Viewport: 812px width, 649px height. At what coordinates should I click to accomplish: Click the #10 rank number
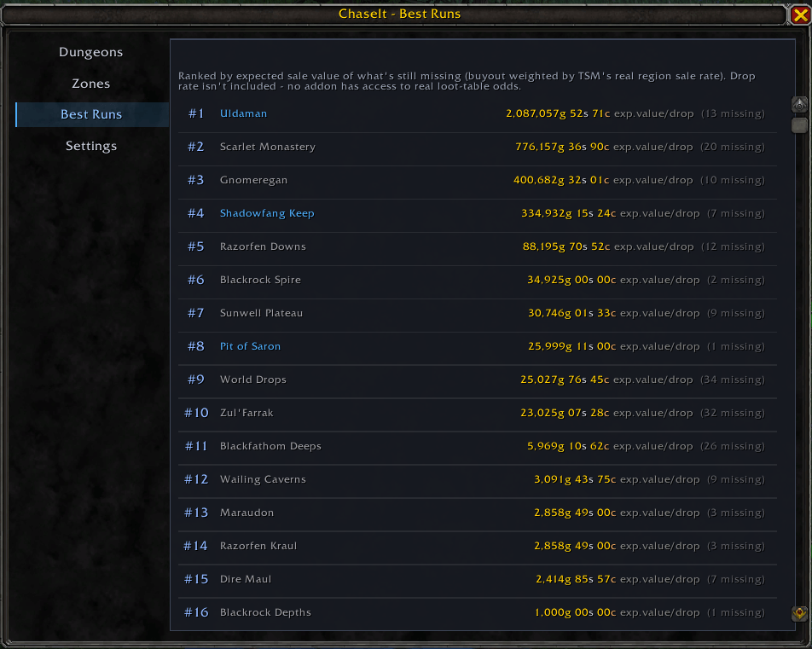click(196, 413)
